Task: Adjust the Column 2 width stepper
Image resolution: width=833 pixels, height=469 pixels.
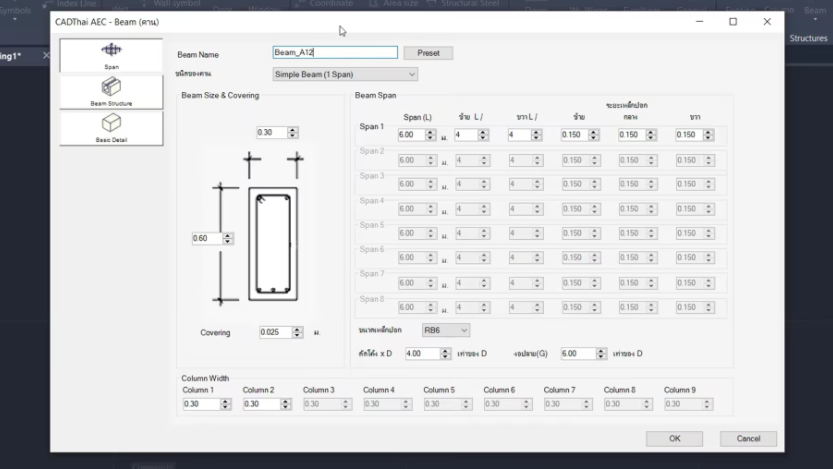Action: pos(285,404)
